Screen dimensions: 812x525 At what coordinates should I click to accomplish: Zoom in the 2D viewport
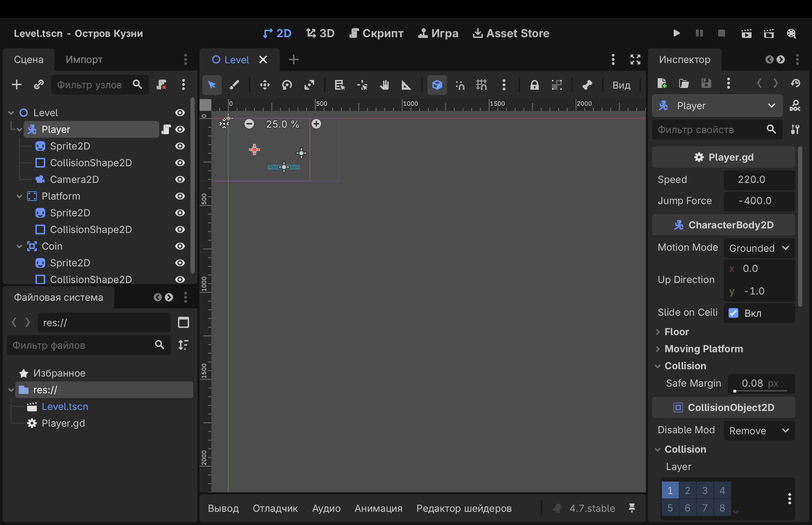pos(316,124)
